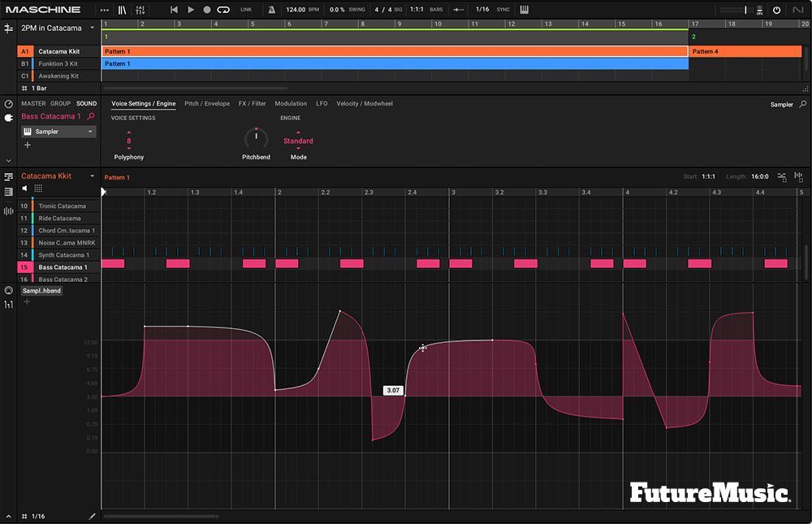Click the keyboard icon in the top toolbar

(x=525, y=10)
